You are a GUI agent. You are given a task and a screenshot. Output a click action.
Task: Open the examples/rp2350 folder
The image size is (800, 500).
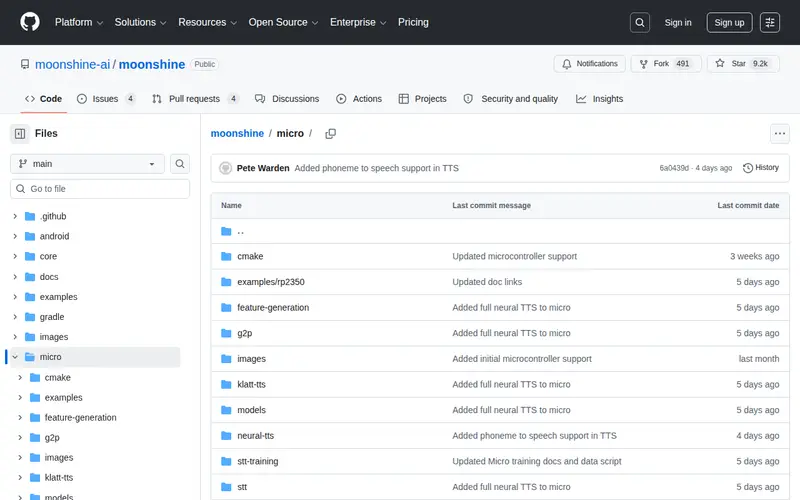click(x=270, y=282)
